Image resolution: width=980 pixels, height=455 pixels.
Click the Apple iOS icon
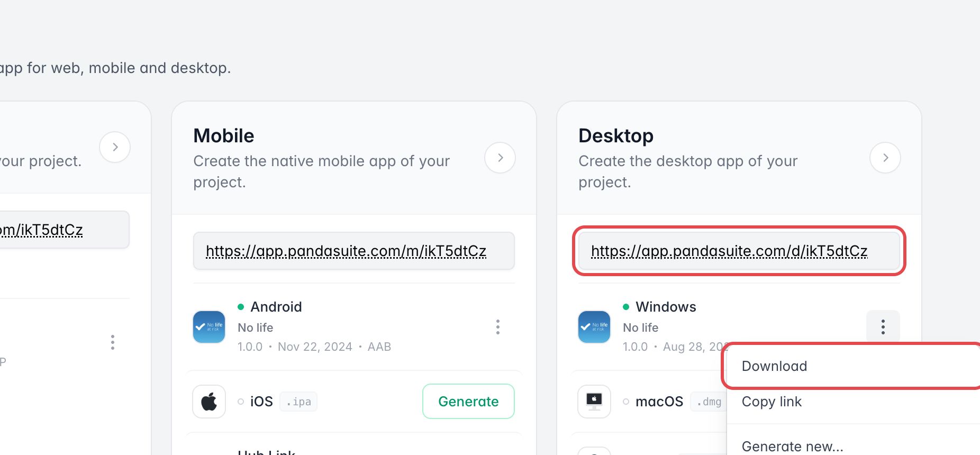point(209,402)
